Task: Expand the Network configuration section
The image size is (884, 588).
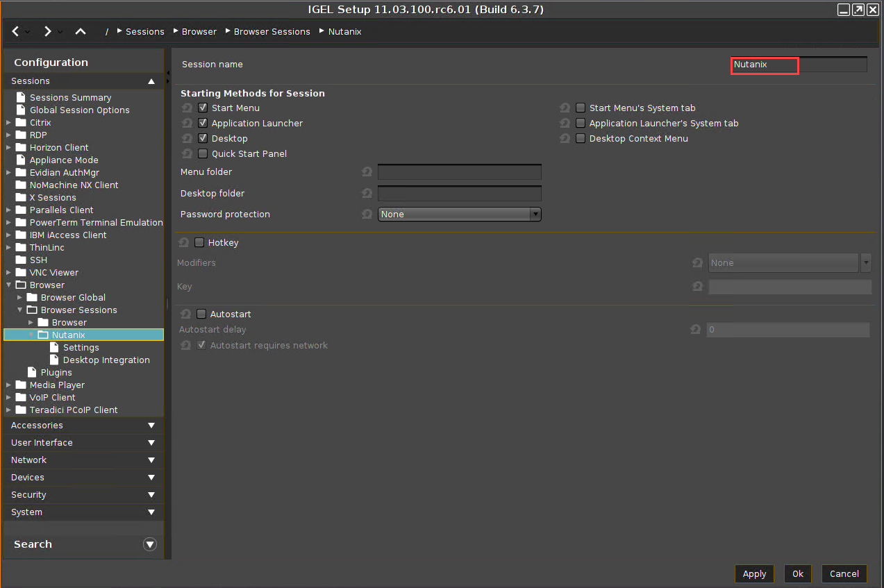Action: (x=83, y=460)
